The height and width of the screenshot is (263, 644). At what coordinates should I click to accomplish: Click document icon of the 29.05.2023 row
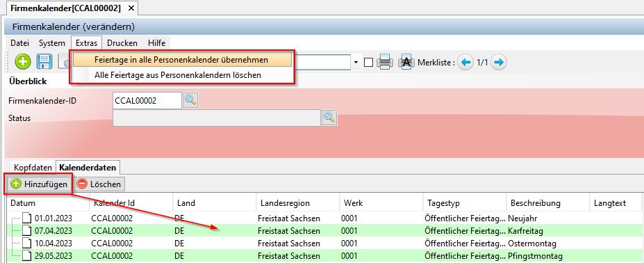[x=26, y=255]
